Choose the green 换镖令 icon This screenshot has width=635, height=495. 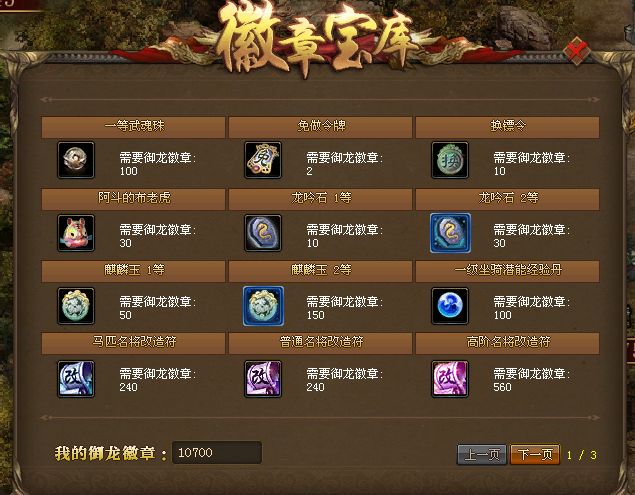(450, 160)
